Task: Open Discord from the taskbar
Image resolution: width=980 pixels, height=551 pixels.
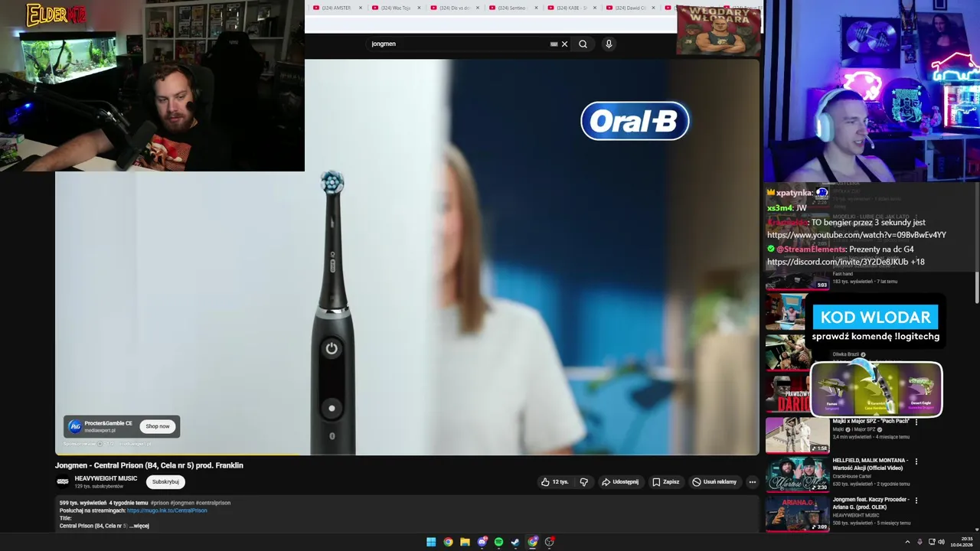Action: 482,542
